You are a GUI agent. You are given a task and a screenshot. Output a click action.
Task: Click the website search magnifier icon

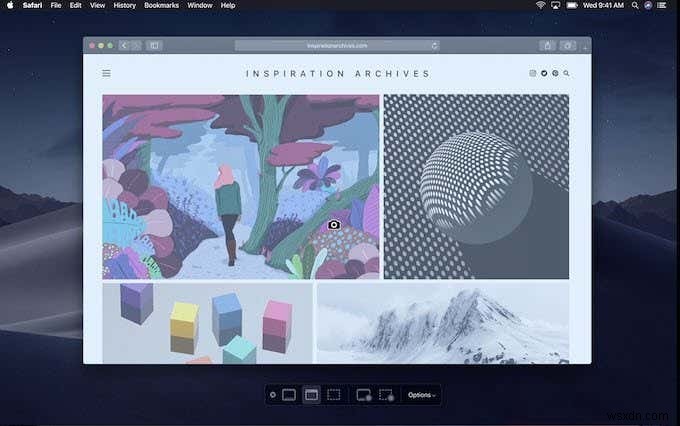point(567,73)
